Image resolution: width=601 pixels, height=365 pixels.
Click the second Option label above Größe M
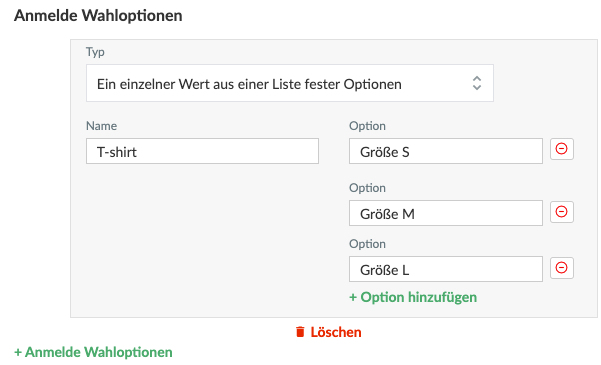(367, 188)
